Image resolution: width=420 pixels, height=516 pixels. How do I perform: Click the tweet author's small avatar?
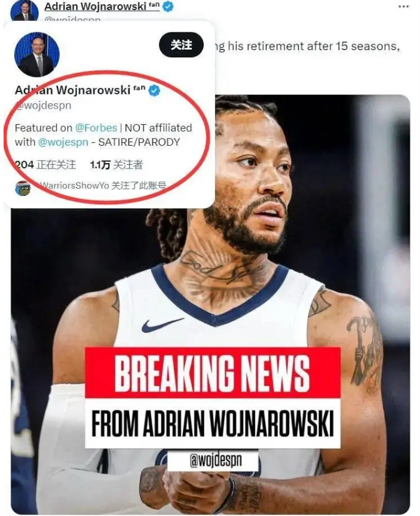pos(24,11)
